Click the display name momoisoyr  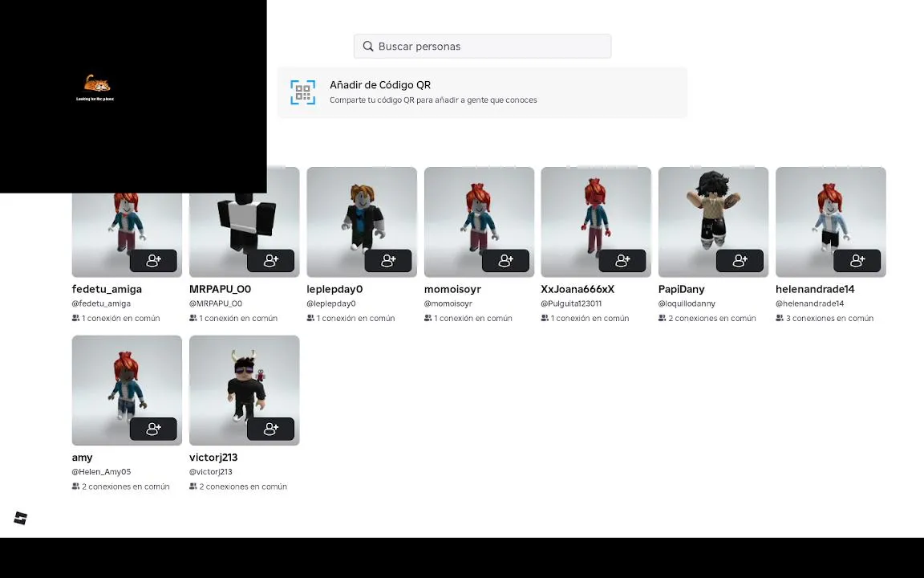click(x=452, y=289)
